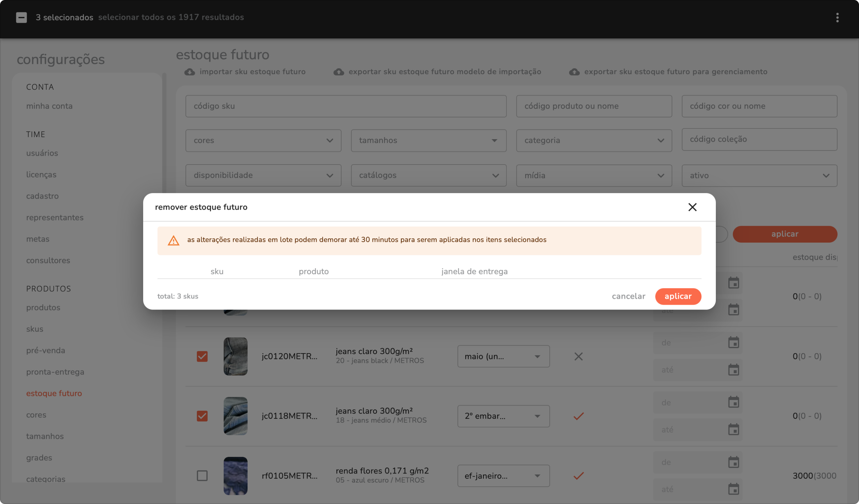Click the three-dot menu in top bar
The image size is (859, 504).
837,17
